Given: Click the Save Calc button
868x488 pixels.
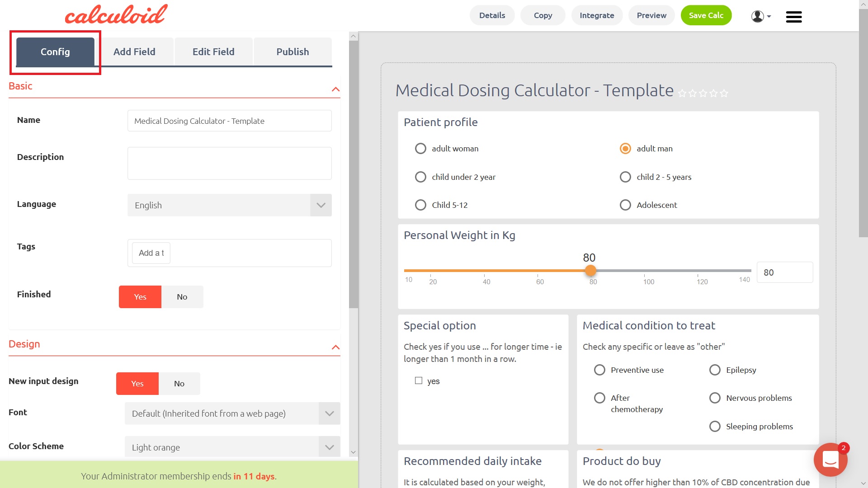Looking at the screenshot, I should 706,15.
